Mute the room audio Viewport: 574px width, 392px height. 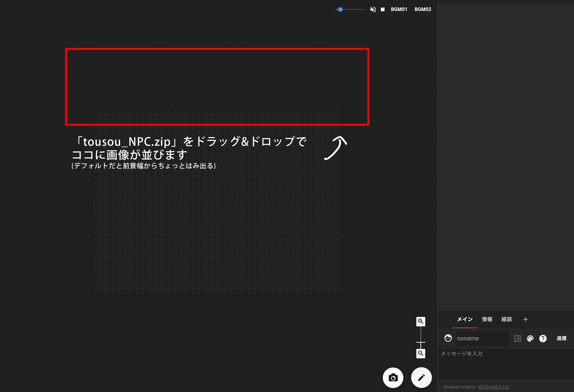point(373,9)
